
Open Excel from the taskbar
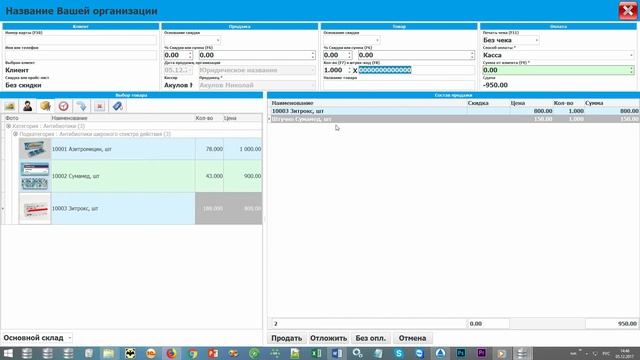click(316, 353)
